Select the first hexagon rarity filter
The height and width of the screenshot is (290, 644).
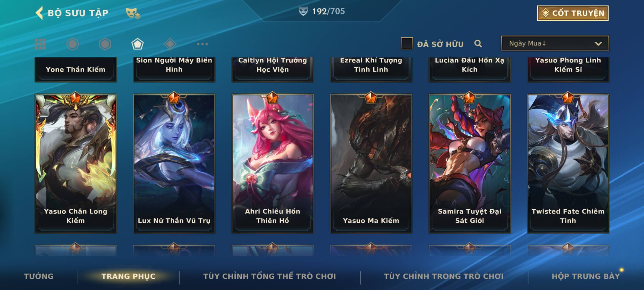tap(72, 44)
